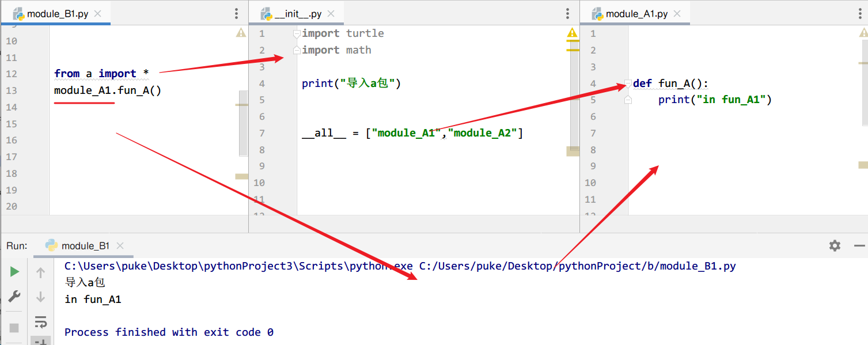Collapse def fun_A() fold marker
Viewport: 868px width, 345px height.
[628, 84]
